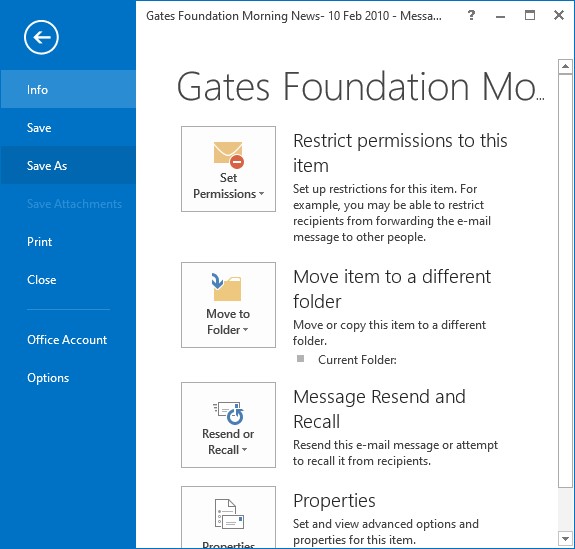Click the large 'Gates Foundation Mo...' page title
Viewport: 575px width, 549px height.
[x=360, y=87]
